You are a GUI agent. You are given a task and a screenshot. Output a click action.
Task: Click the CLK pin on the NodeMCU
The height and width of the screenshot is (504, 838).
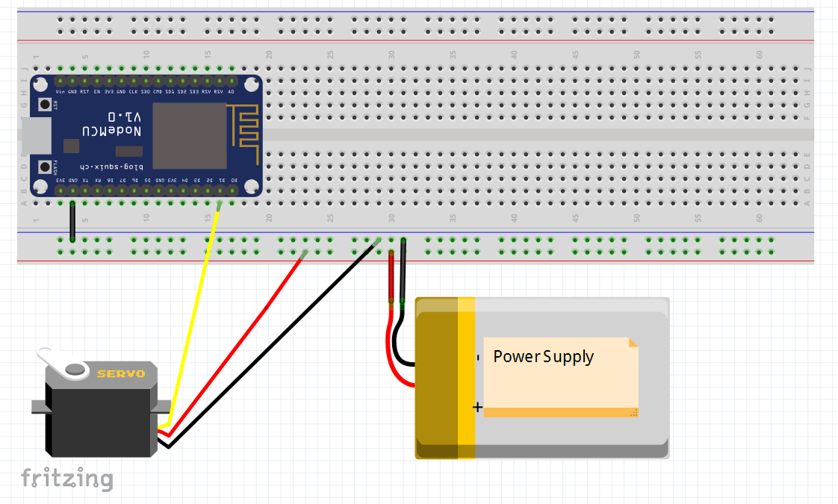point(134,81)
